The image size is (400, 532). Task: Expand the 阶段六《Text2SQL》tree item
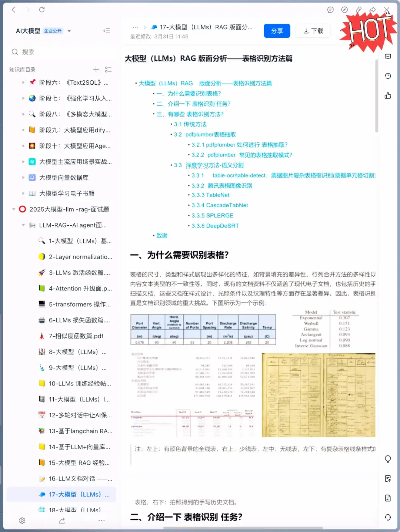point(23,83)
